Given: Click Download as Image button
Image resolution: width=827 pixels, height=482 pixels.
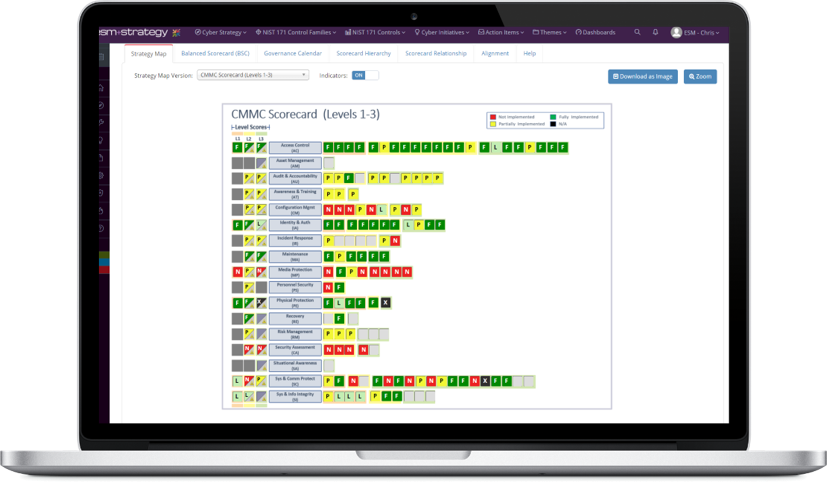Looking at the screenshot, I should pyautogui.click(x=642, y=76).
